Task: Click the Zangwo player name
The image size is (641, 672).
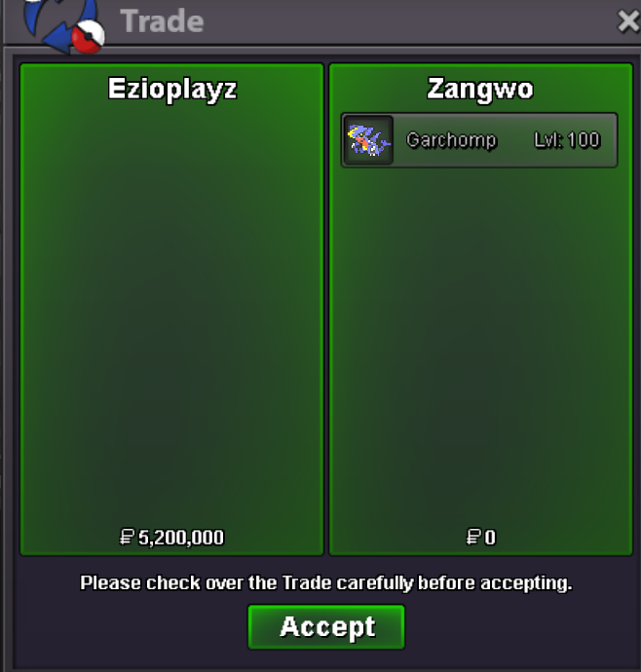Action: pos(480,90)
